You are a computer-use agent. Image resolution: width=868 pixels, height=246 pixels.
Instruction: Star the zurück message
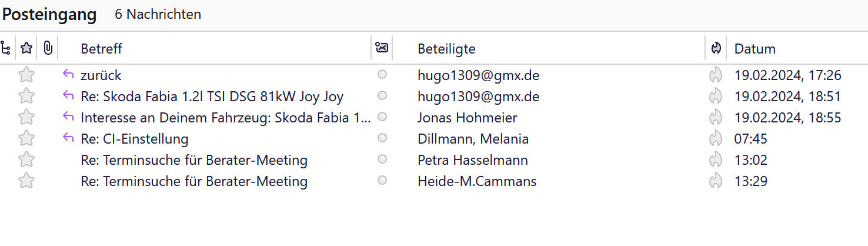pos(26,75)
